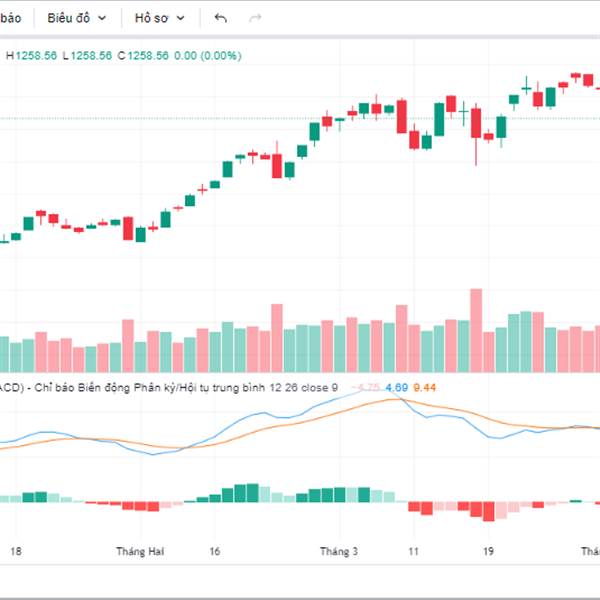
Task: Click the red candle with longest lower wick
Action: click(x=476, y=134)
